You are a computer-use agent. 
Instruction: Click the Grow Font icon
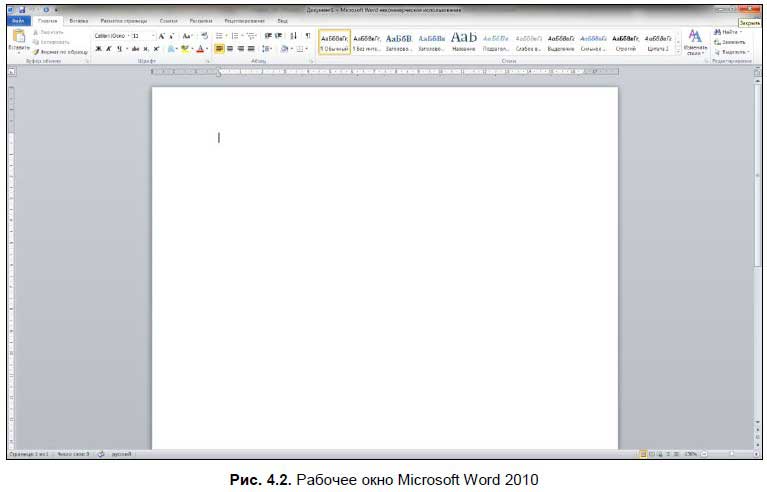161,36
